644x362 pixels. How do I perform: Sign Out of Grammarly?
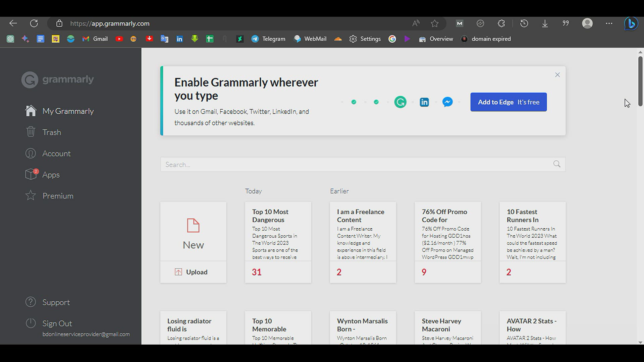[57, 323]
